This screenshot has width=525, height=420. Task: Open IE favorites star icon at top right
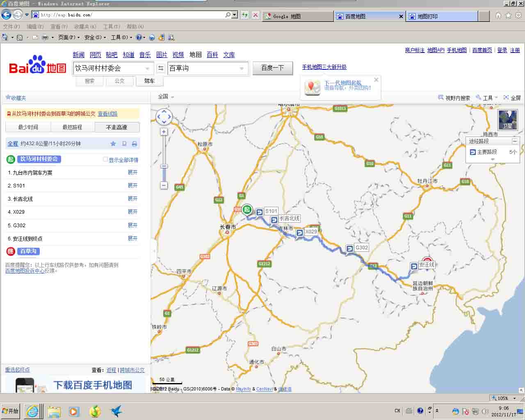click(508, 16)
